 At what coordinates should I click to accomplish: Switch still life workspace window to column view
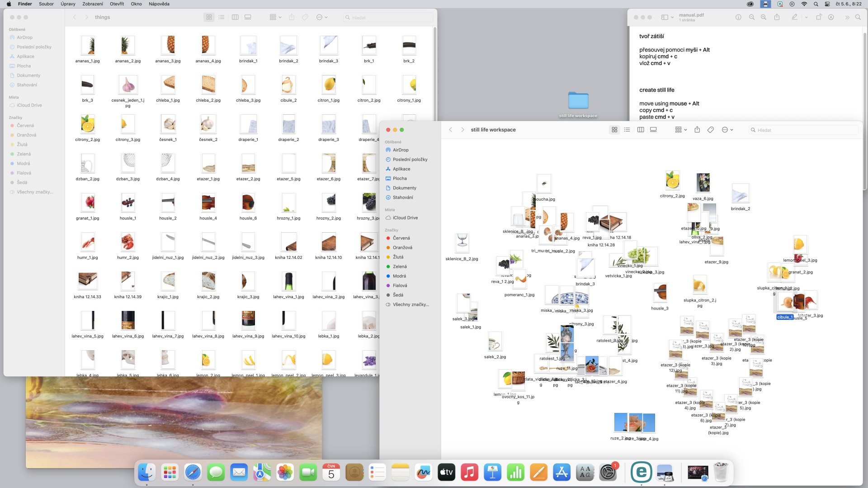(641, 130)
